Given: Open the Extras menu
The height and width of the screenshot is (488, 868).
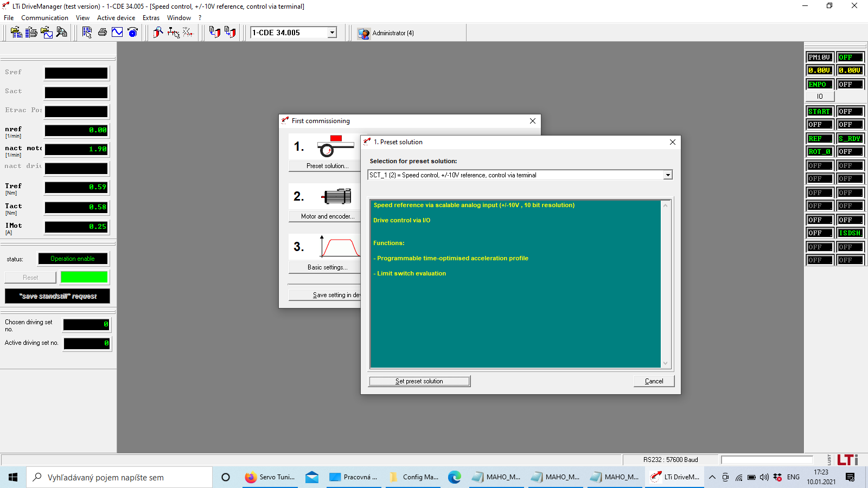Looking at the screenshot, I should click(151, 18).
